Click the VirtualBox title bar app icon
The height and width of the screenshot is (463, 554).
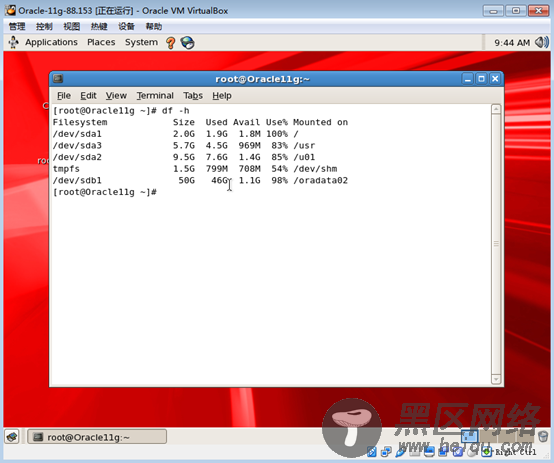pyautogui.click(x=10, y=10)
